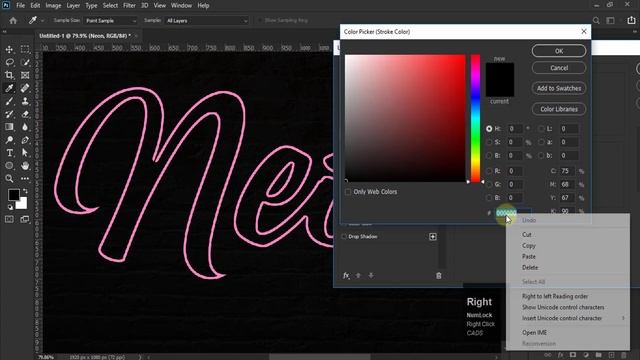Select the Hand tool
This screenshot has height=360, width=640.
[25, 166]
